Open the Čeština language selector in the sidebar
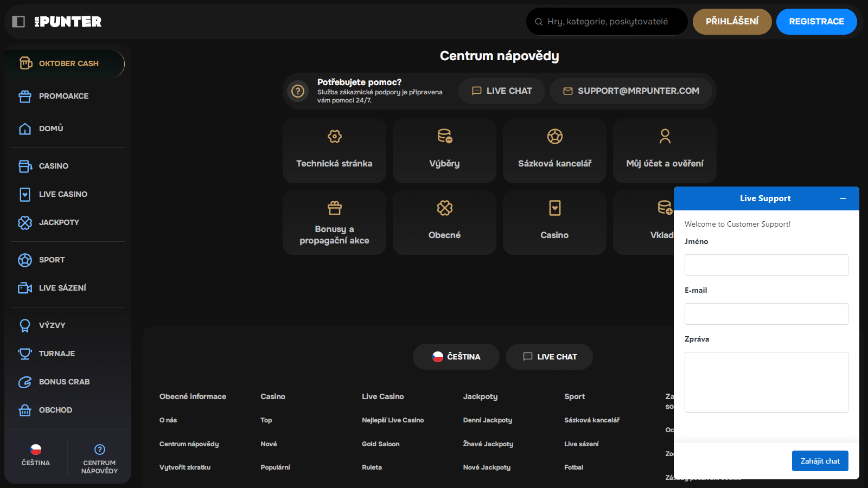868x488 pixels. pyautogui.click(x=36, y=455)
